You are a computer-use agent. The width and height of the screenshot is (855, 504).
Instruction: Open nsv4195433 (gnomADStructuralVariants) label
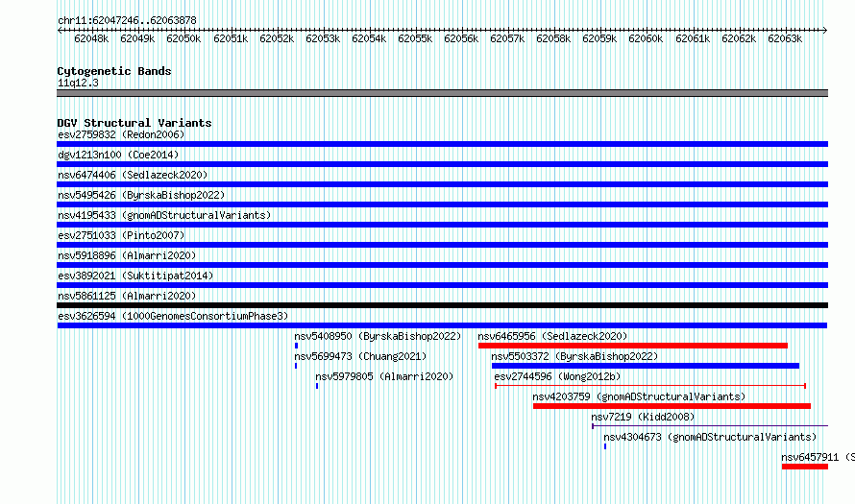click(x=164, y=215)
